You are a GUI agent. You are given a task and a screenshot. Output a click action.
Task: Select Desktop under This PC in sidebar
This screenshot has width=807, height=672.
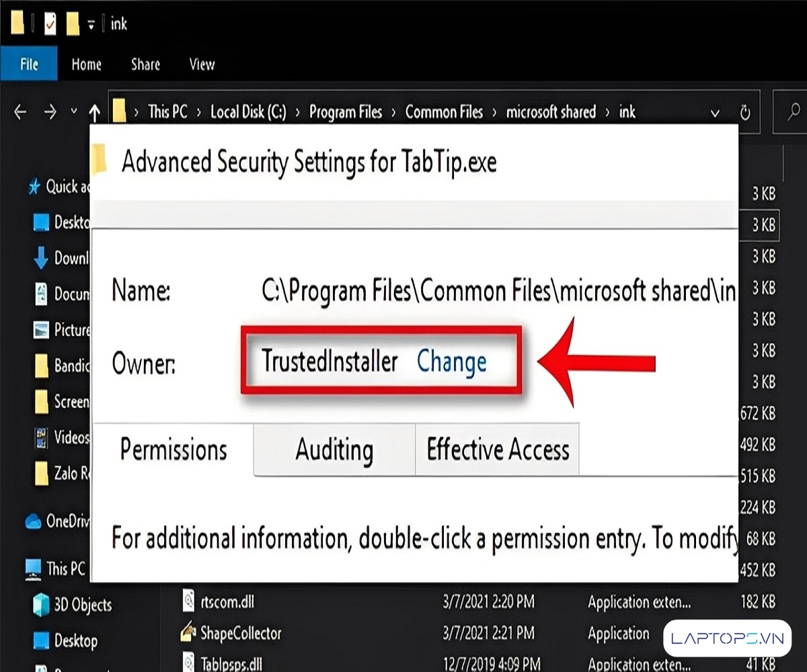pyautogui.click(x=75, y=640)
